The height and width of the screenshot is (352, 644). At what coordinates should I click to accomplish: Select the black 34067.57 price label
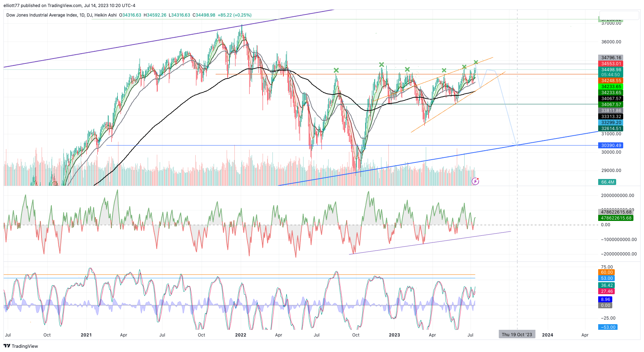tap(611, 99)
